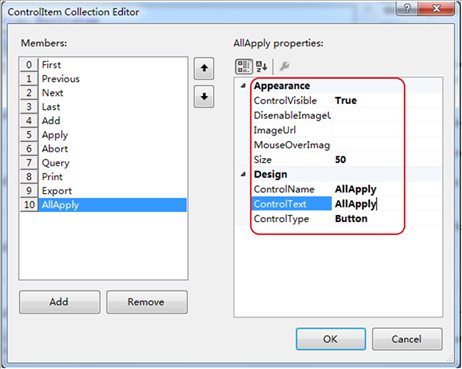Select the AllApply member
The height and width of the screenshot is (369, 462).
103,205
